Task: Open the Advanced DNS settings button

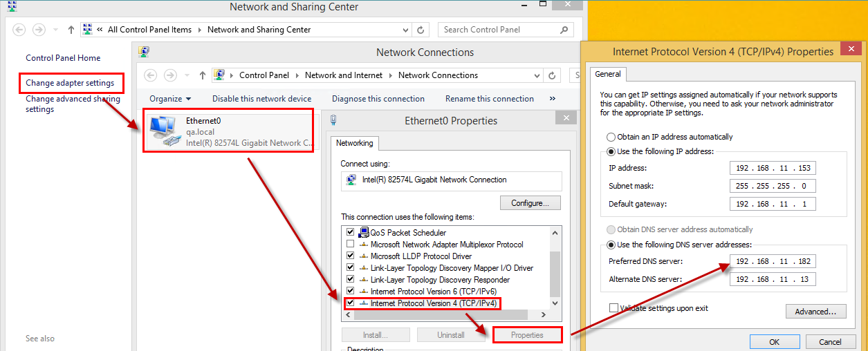Action: click(815, 312)
